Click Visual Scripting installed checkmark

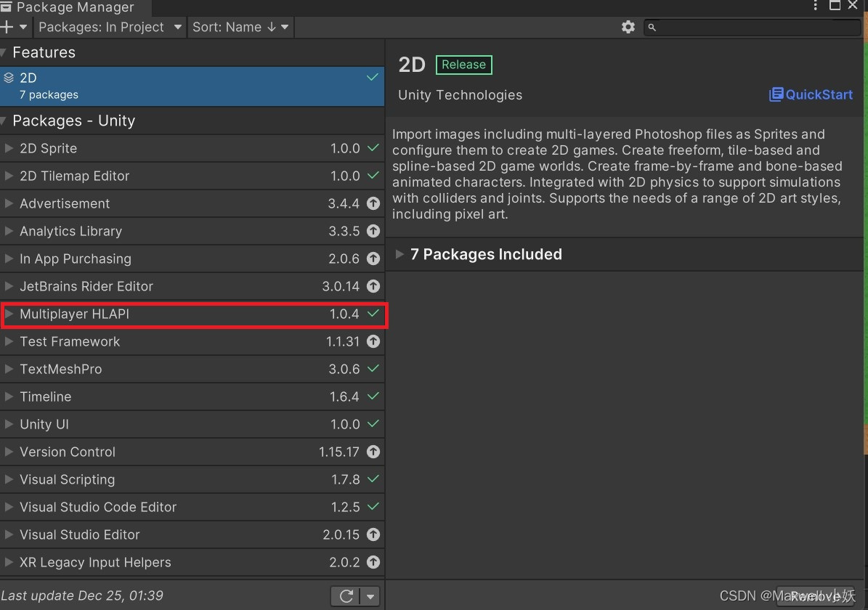point(373,479)
